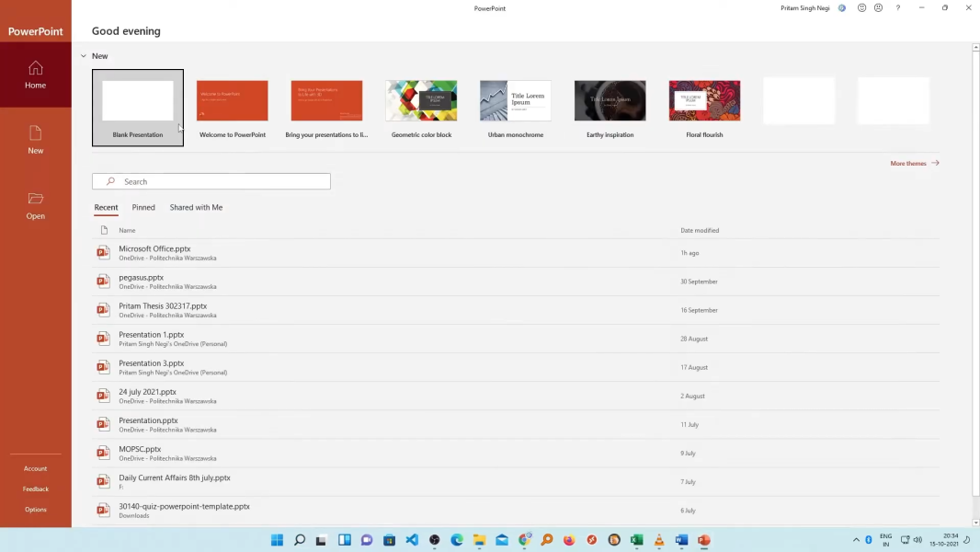The height and width of the screenshot is (552, 980).
Task: Open File Explorer from the taskbar
Action: click(479, 540)
